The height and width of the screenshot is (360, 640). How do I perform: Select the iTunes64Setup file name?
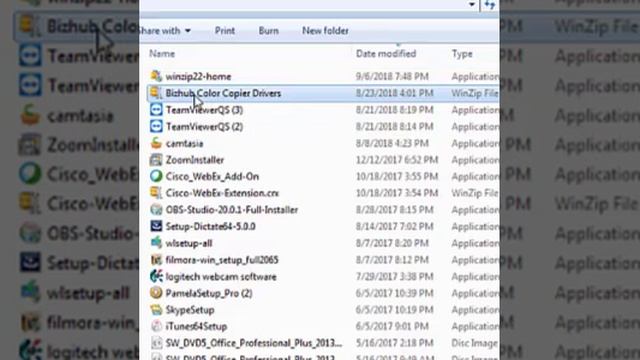click(x=196, y=327)
